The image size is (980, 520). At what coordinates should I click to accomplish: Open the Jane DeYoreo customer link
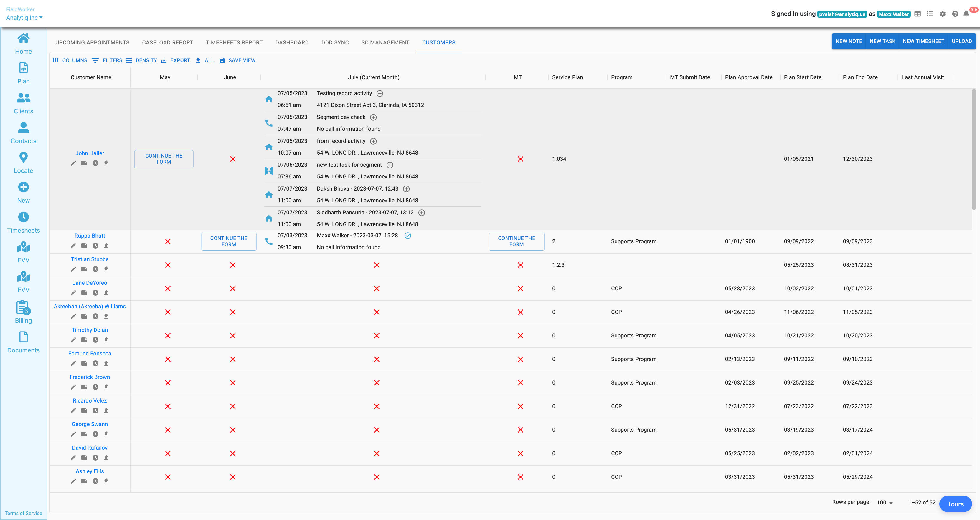(x=89, y=283)
